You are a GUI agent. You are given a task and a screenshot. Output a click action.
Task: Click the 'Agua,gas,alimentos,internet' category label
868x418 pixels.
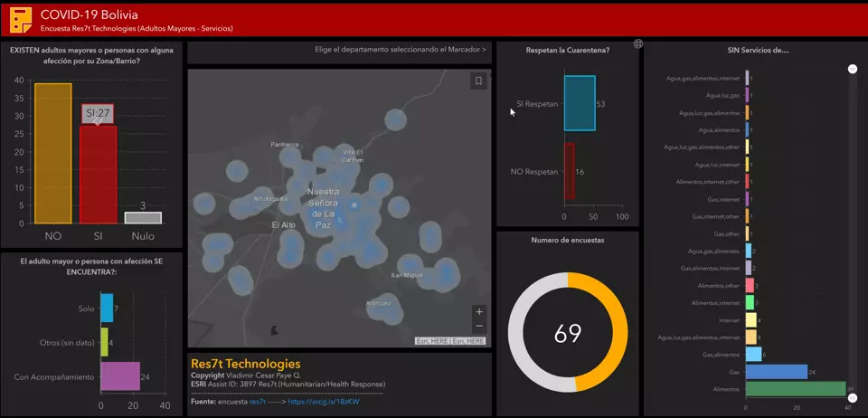point(703,79)
